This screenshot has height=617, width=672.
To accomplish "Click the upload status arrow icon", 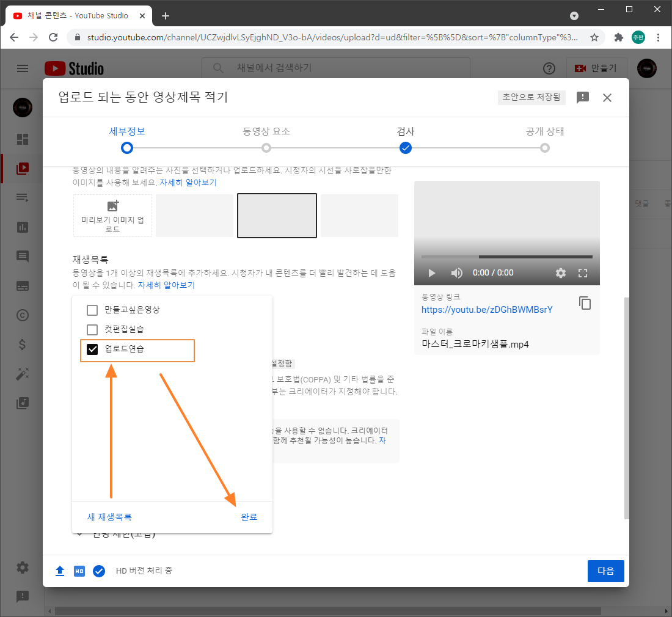I will (60, 571).
